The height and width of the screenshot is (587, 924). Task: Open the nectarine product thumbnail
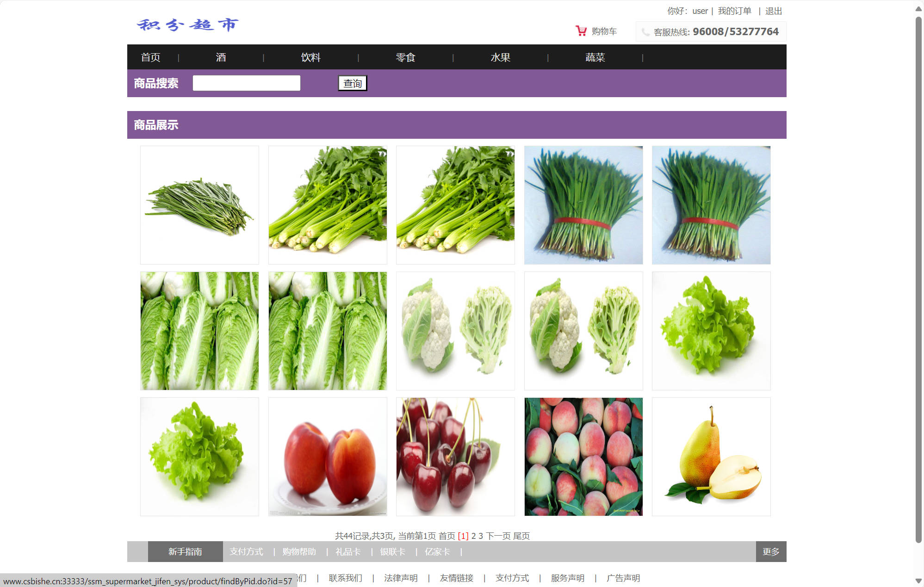coord(327,457)
